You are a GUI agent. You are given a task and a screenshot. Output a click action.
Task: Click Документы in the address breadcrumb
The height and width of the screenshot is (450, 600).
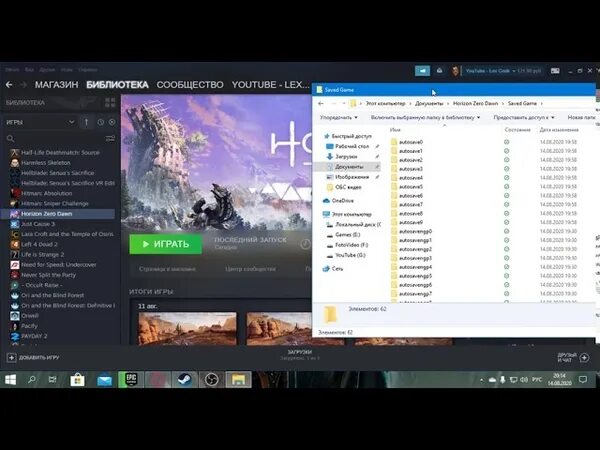point(429,103)
